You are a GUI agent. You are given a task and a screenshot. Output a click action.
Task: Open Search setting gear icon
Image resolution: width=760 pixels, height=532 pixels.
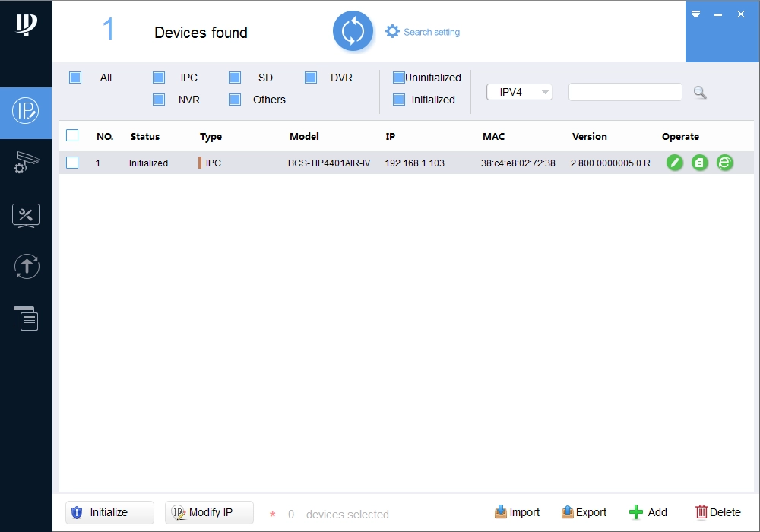(x=392, y=31)
